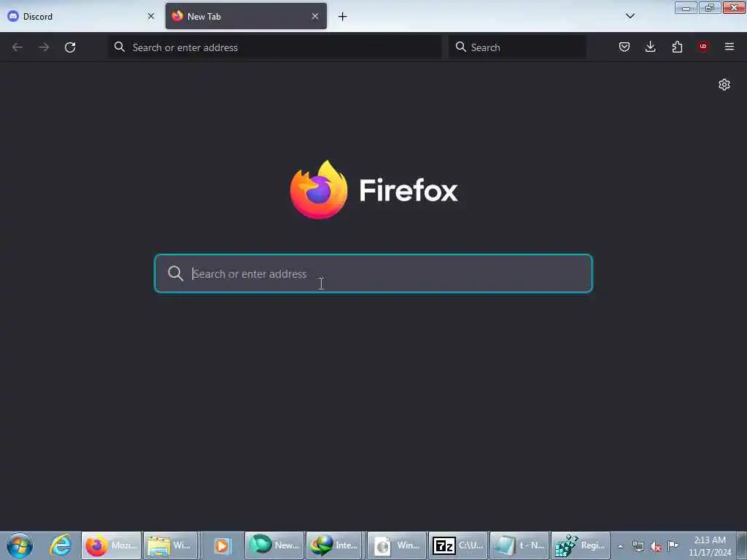Open the Notepad taskbar window
747x560 pixels.
coord(519,545)
